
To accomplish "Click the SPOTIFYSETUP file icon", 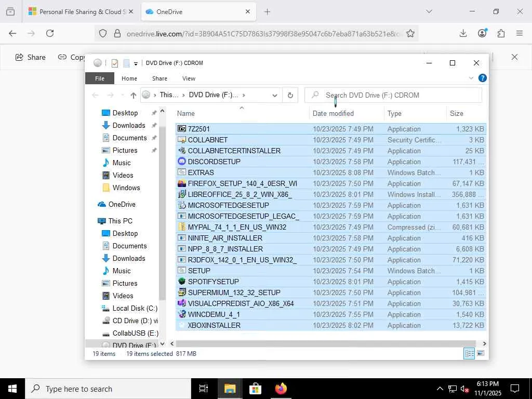I will (x=182, y=282).
